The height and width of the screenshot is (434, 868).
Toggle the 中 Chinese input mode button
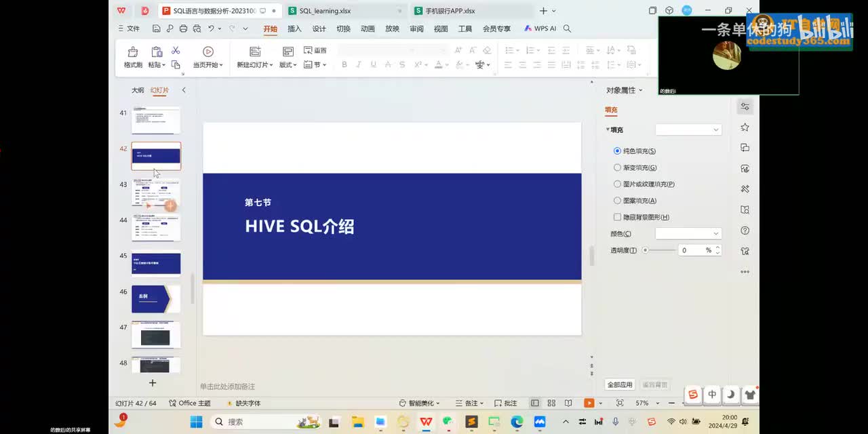pos(712,394)
